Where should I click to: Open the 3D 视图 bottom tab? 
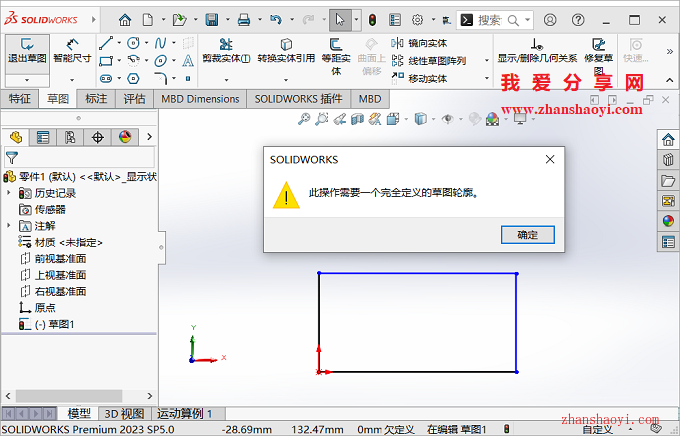click(x=124, y=413)
